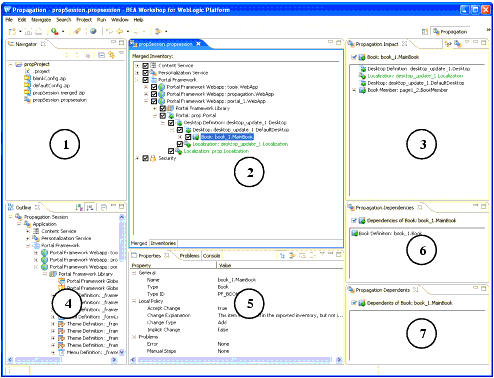Click the rocket launch toolbar icon

pyautogui.click(x=77, y=31)
